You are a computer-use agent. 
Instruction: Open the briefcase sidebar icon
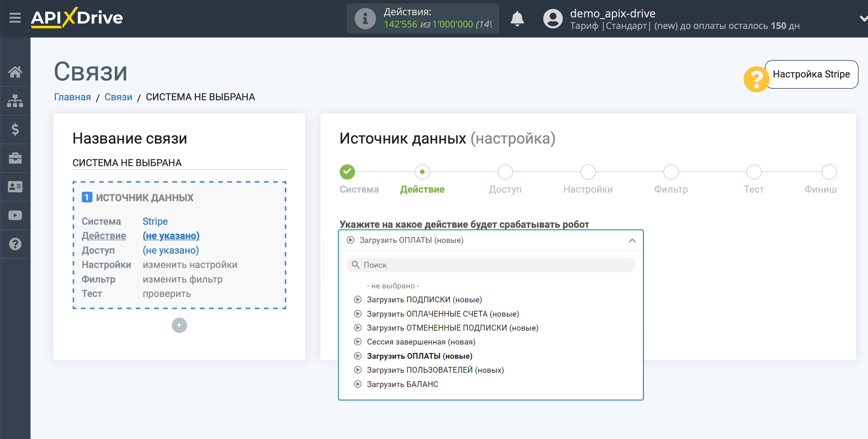(15, 158)
